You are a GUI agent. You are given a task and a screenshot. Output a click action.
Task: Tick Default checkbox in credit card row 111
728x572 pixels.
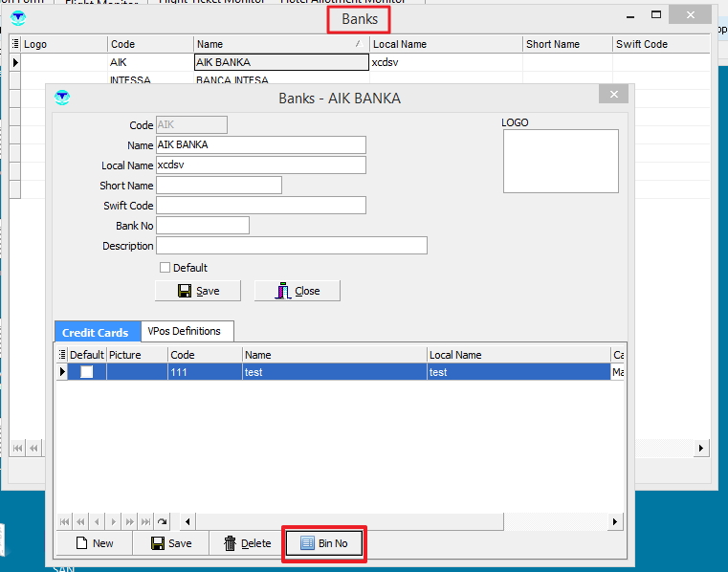coord(86,372)
